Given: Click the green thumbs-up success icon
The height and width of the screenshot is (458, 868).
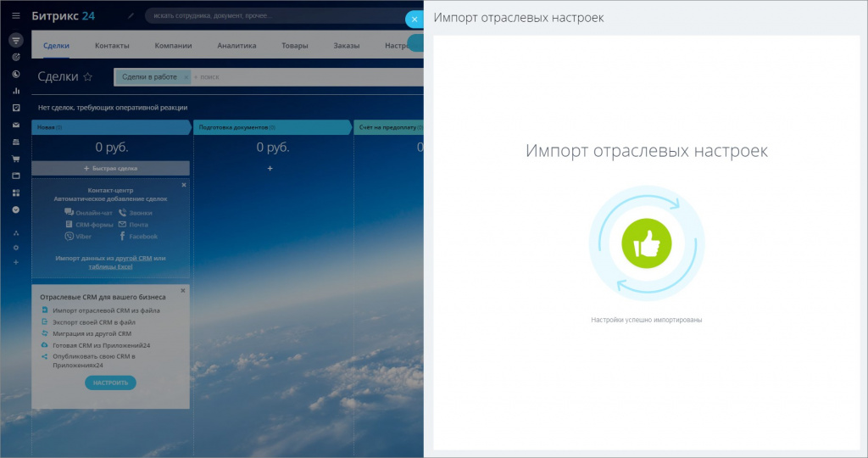Looking at the screenshot, I should click(647, 243).
